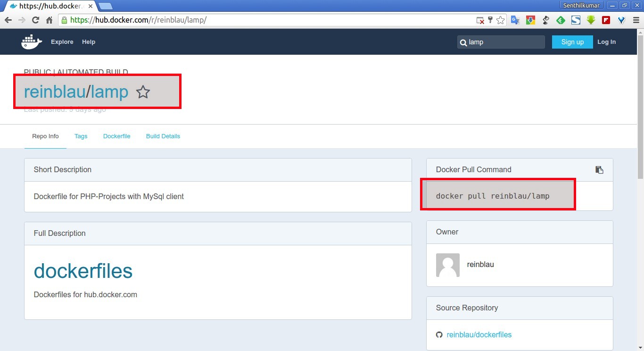Screen dimensions: 644x351
Task: Click the dockerfiles heading
Action: (83, 271)
